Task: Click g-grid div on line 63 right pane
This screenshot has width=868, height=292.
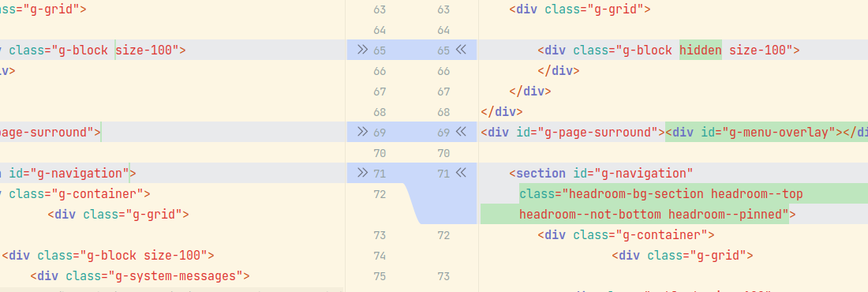Action: click(580, 9)
